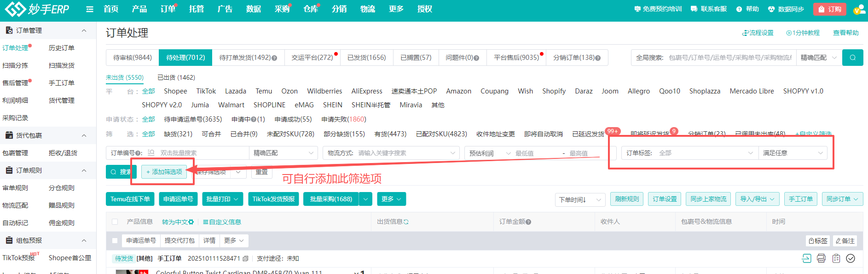The width and height of the screenshot is (868, 274).
Task: Click the checkmark circle icon on order row
Action: (851, 258)
